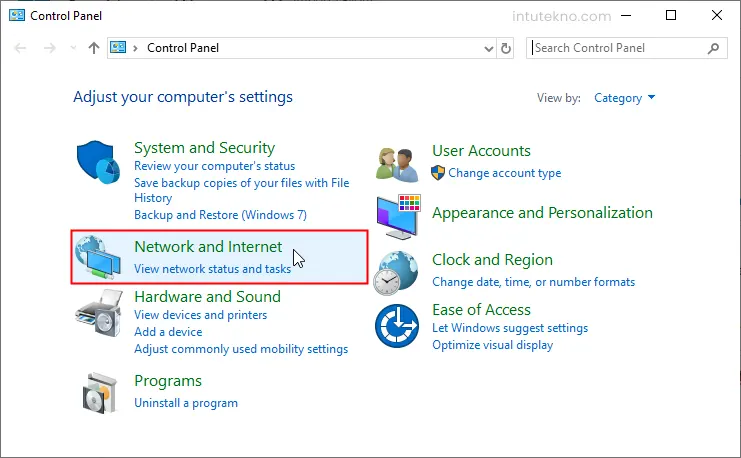Click the Ease of Access icon
The width and height of the screenshot is (741, 458).
397,326
